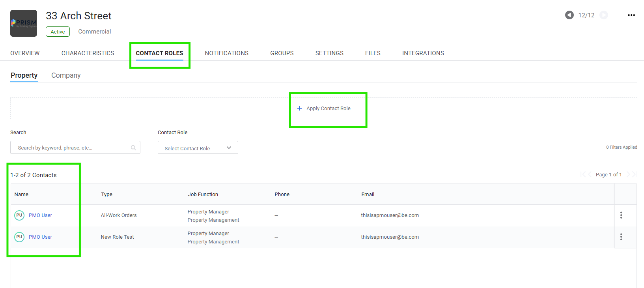Open PMO User link in New Role Test row

click(40, 237)
